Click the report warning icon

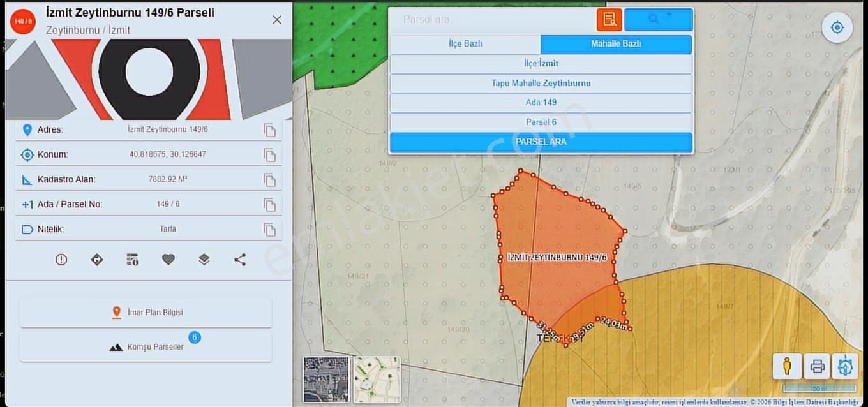click(x=61, y=260)
